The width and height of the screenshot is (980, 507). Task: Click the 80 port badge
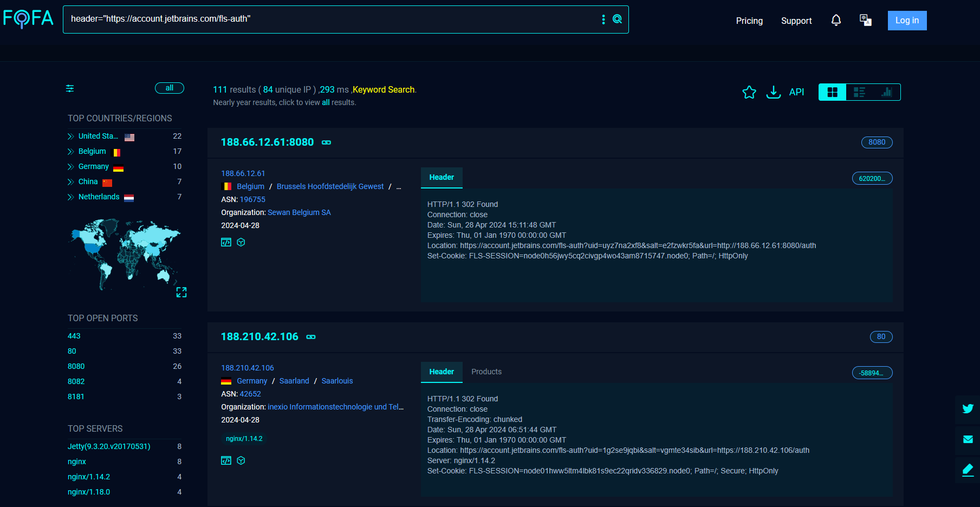point(881,337)
